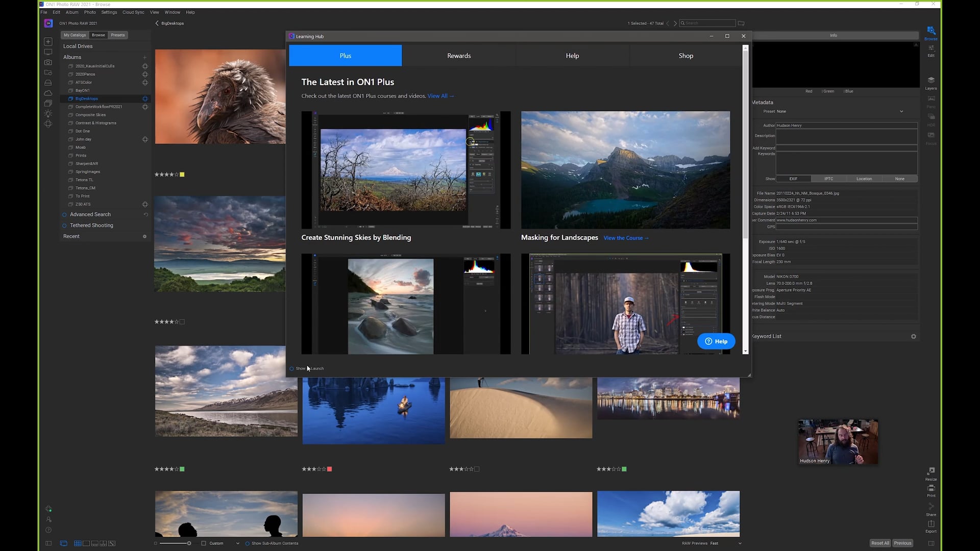Expand the Keyword List panel

tap(767, 336)
